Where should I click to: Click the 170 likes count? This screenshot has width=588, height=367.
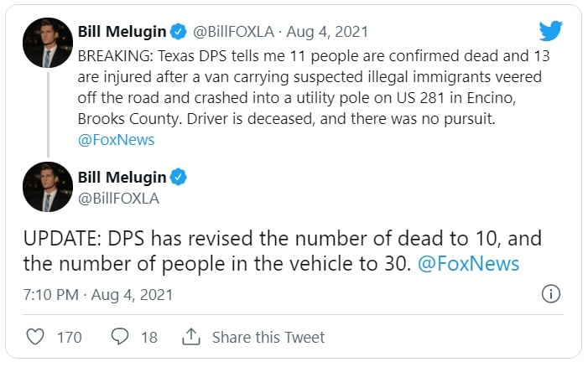pos(69,337)
